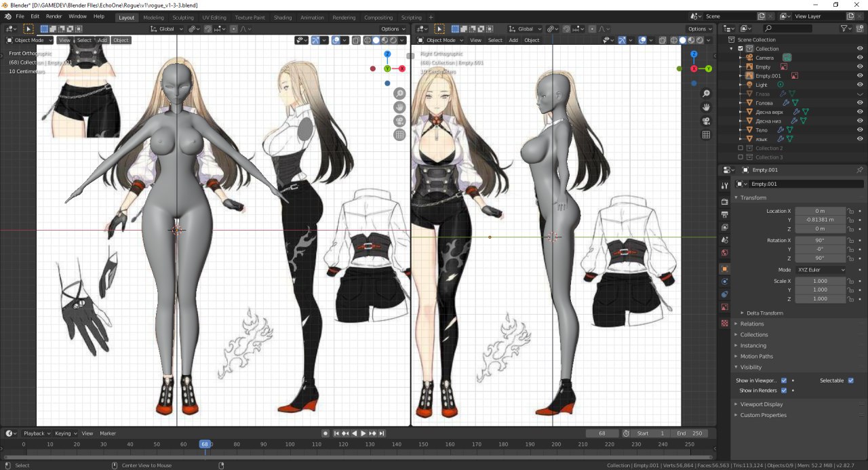Viewport: 868px width, 470px height.
Task: Switch to the Shading workspace tab
Action: 283,17
